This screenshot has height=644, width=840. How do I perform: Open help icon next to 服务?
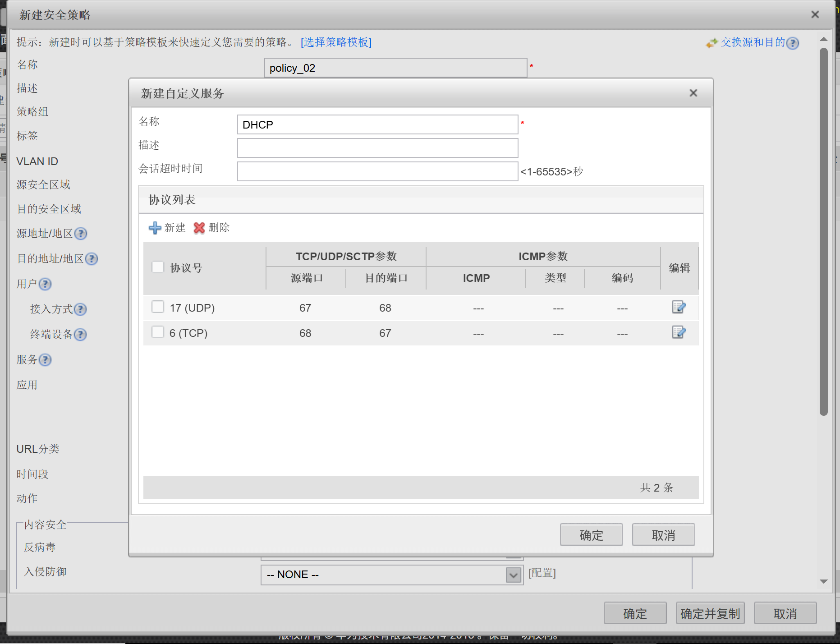[45, 359]
